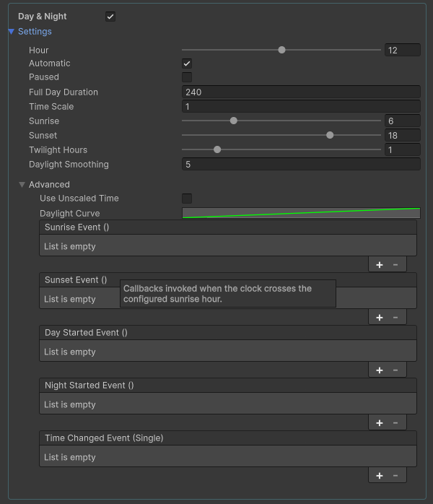
Task: Click the Sunset property label
Action: coord(43,135)
